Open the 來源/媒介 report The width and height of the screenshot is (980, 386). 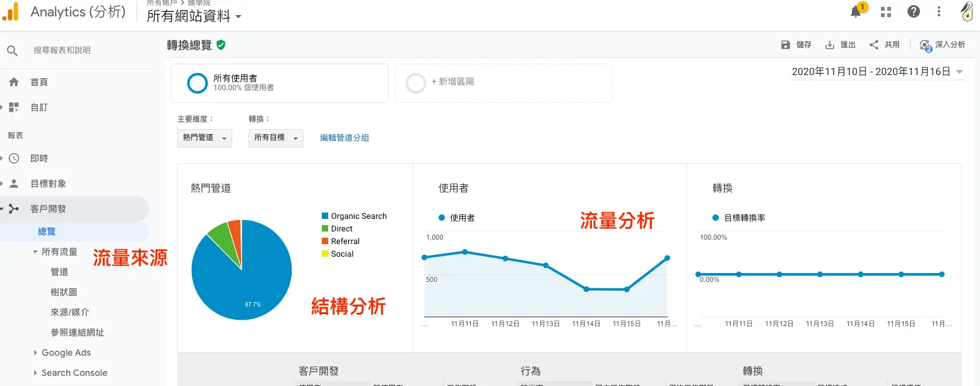coord(69,312)
